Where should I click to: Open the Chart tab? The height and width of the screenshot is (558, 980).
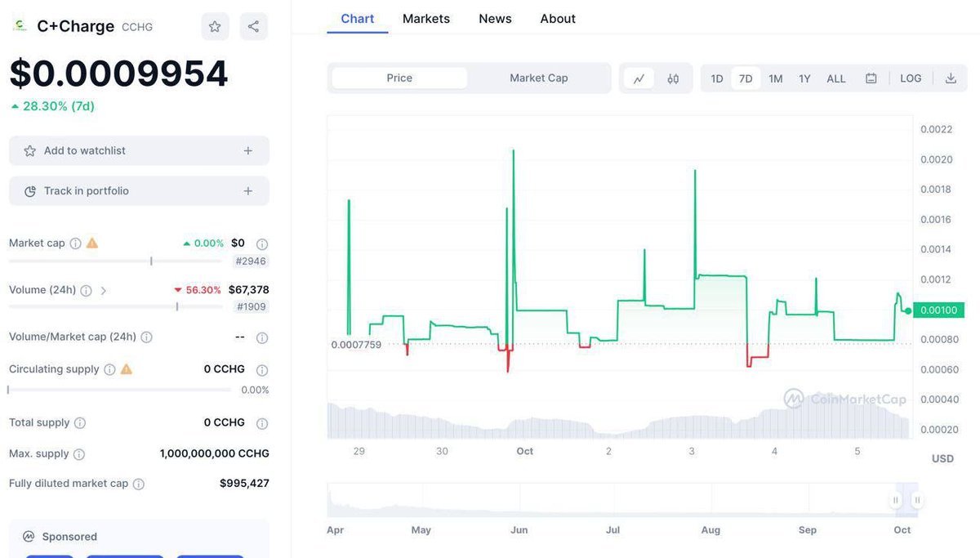coord(358,19)
